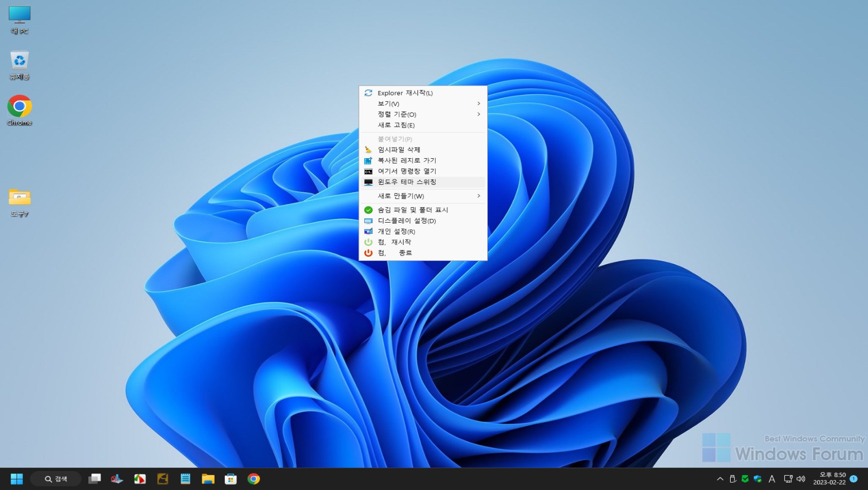Choose 윈도우 테마 스위칭

point(423,182)
